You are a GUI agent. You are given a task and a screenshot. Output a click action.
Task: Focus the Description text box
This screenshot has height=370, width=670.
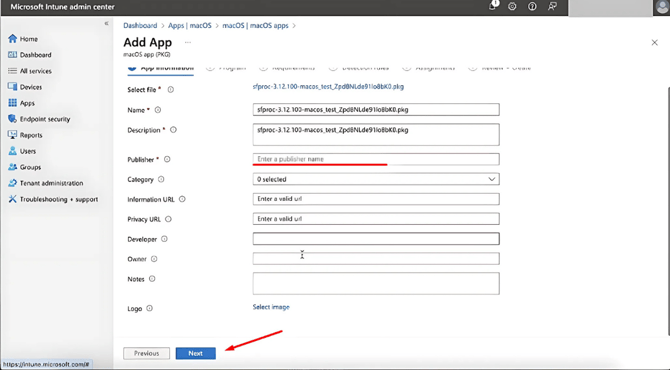[376, 135]
